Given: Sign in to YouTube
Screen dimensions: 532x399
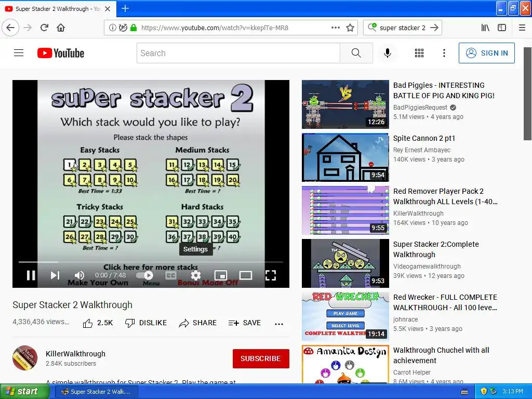Looking at the screenshot, I should tap(486, 53).
